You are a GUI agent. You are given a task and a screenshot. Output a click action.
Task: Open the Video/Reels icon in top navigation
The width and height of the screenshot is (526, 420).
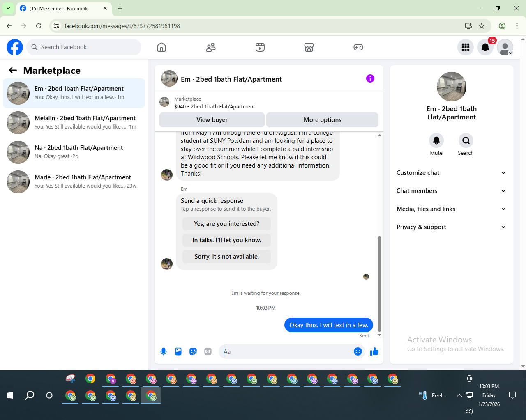260,47
